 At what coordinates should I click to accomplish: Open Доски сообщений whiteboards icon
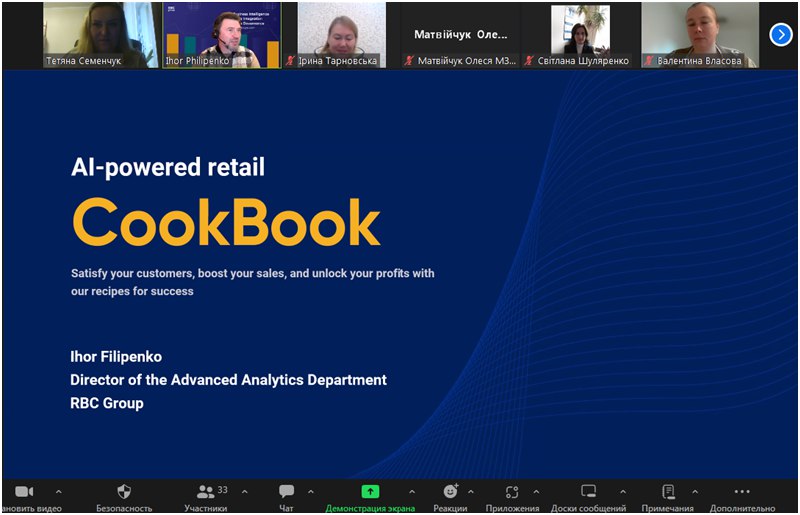point(588,492)
